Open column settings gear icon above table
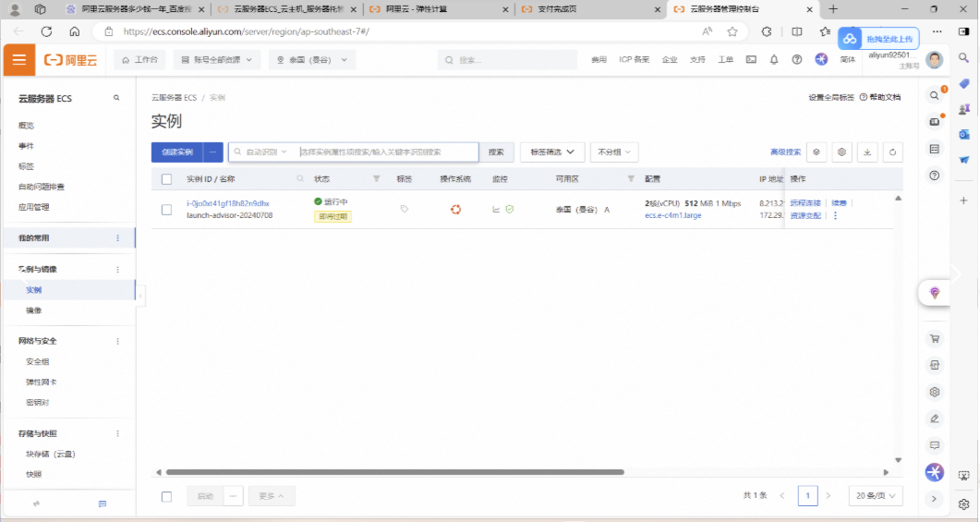The image size is (980, 522). click(x=841, y=152)
